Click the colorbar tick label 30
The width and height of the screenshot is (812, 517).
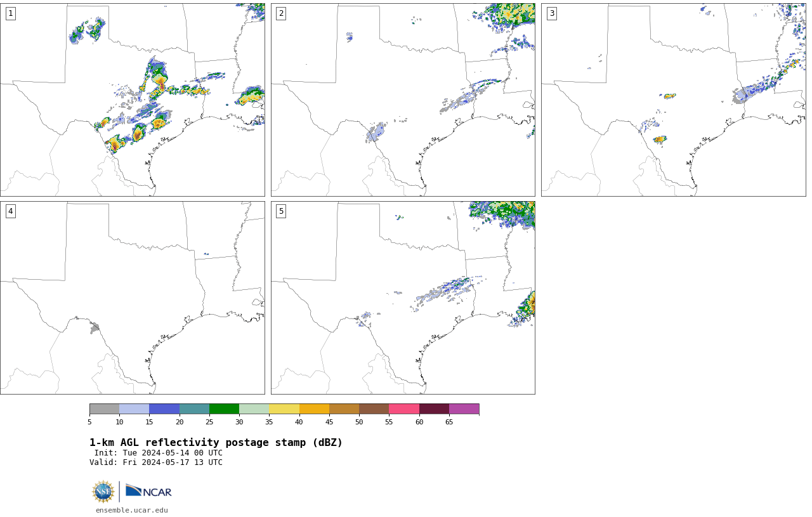239,422
